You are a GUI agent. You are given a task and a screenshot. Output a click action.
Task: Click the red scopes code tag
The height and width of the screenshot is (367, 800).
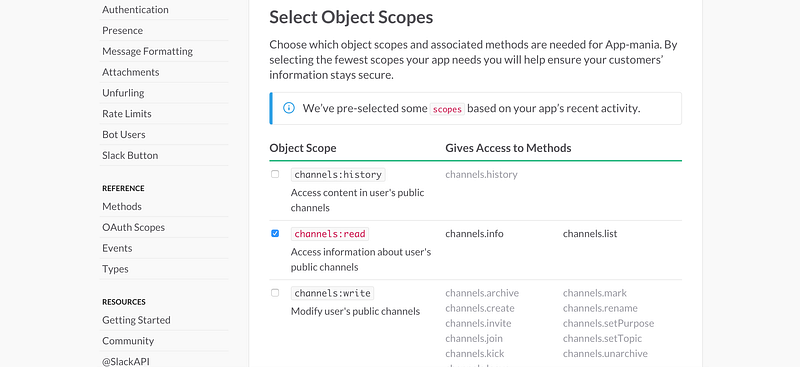(447, 109)
